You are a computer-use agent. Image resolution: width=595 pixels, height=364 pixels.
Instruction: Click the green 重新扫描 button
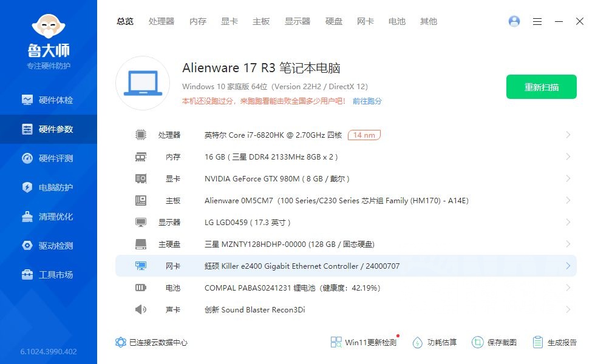(541, 87)
